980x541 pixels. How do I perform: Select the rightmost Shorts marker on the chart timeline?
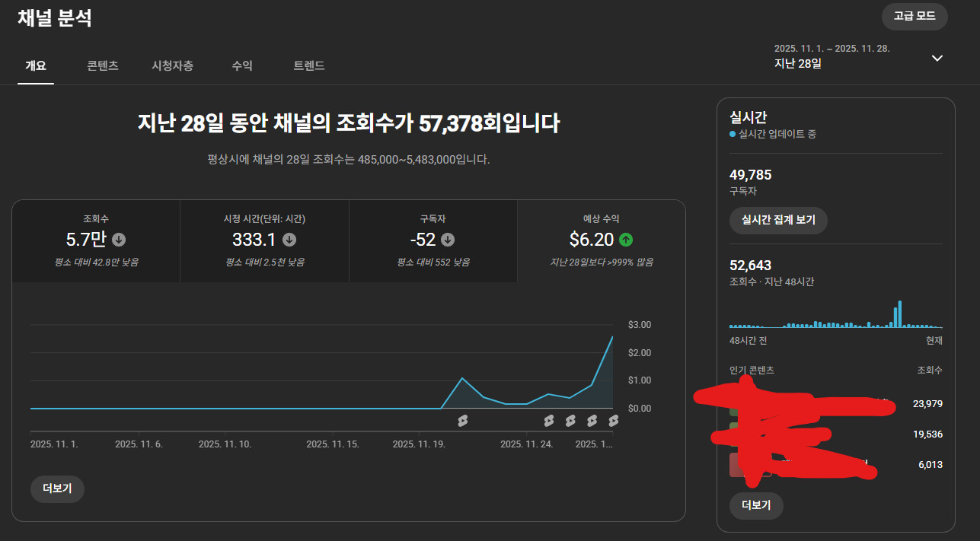point(613,421)
